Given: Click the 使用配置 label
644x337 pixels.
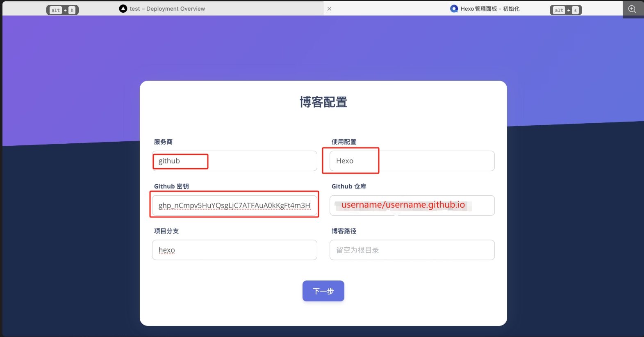Looking at the screenshot, I should [344, 142].
